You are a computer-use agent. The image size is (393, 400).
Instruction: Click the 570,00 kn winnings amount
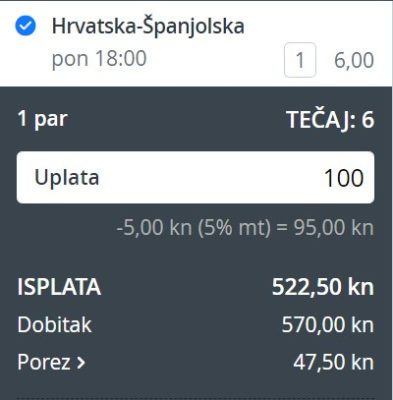pyautogui.click(x=328, y=325)
